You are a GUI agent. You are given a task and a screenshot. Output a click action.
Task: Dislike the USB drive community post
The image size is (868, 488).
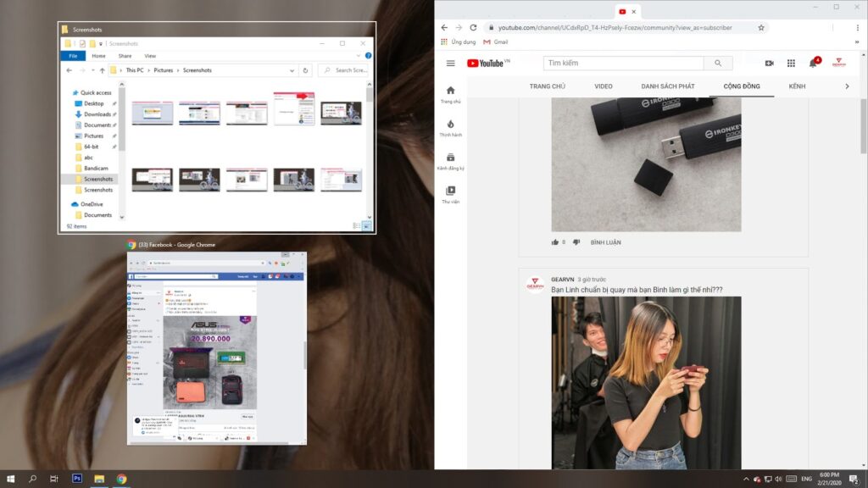tap(576, 242)
